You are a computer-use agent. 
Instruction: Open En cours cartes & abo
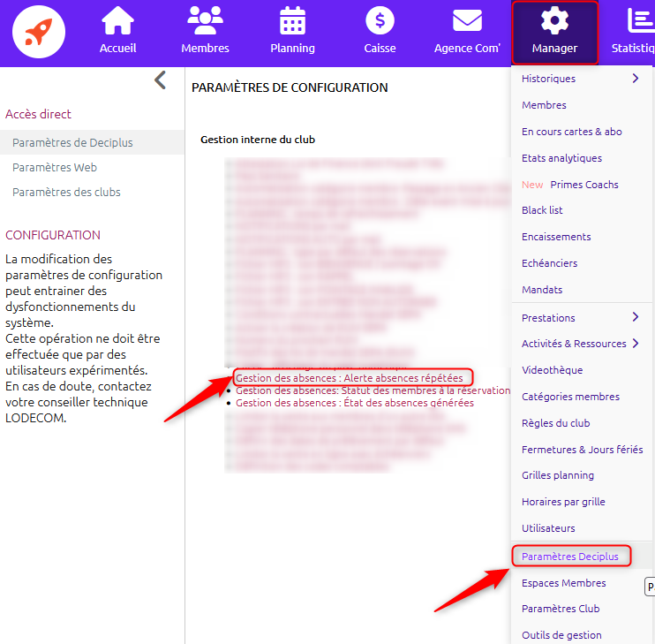click(x=571, y=132)
